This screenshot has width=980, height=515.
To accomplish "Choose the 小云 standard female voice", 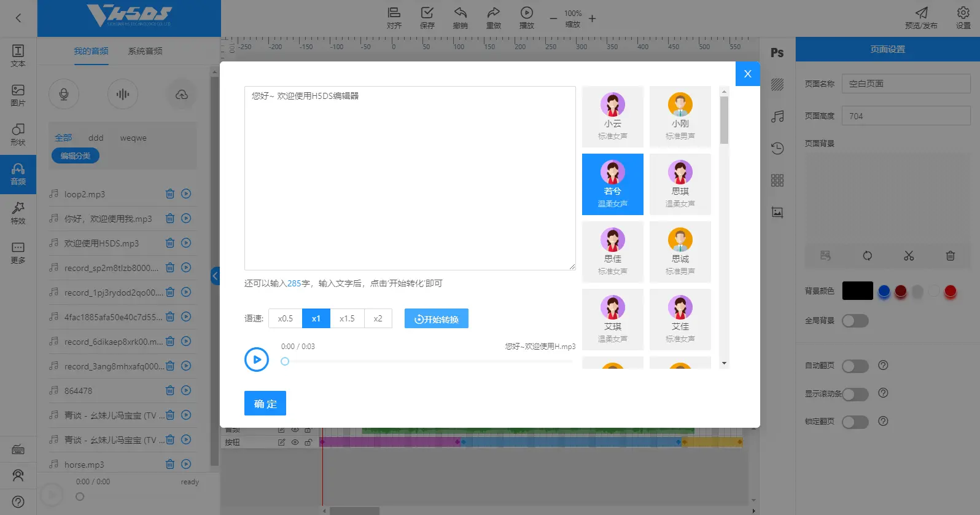I will click(613, 117).
